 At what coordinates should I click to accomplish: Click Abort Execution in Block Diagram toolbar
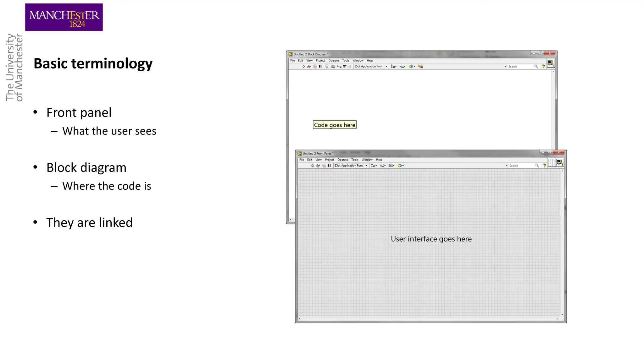tap(315, 66)
